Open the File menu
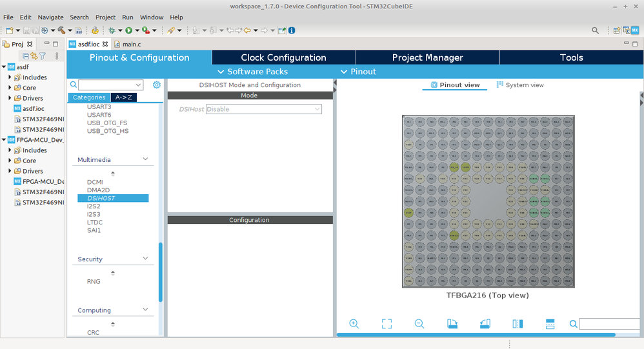644x349 pixels. [x=8, y=17]
